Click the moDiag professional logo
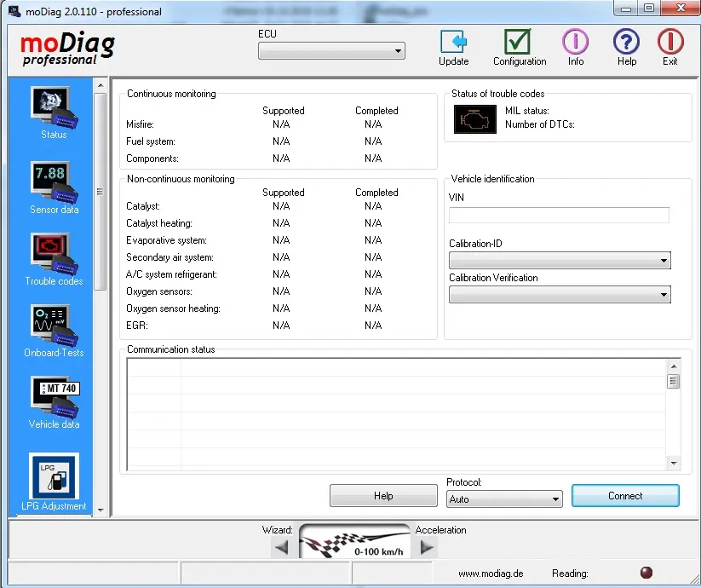This screenshot has height=588, width=701. click(x=67, y=49)
